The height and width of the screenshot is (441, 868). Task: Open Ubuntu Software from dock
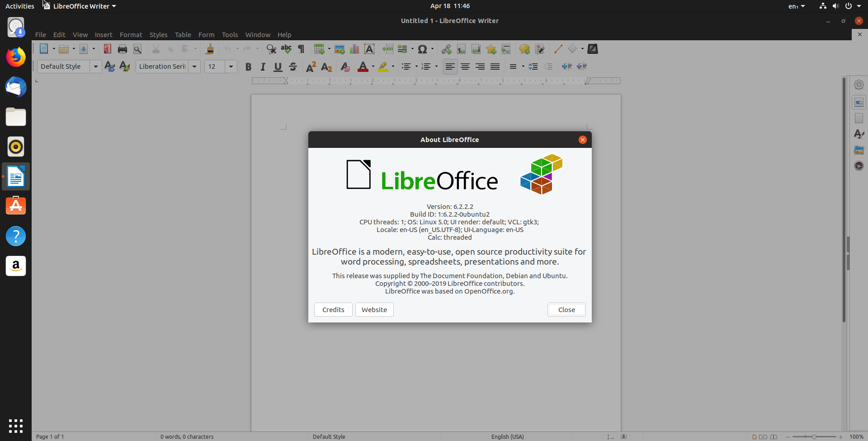[x=16, y=206]
